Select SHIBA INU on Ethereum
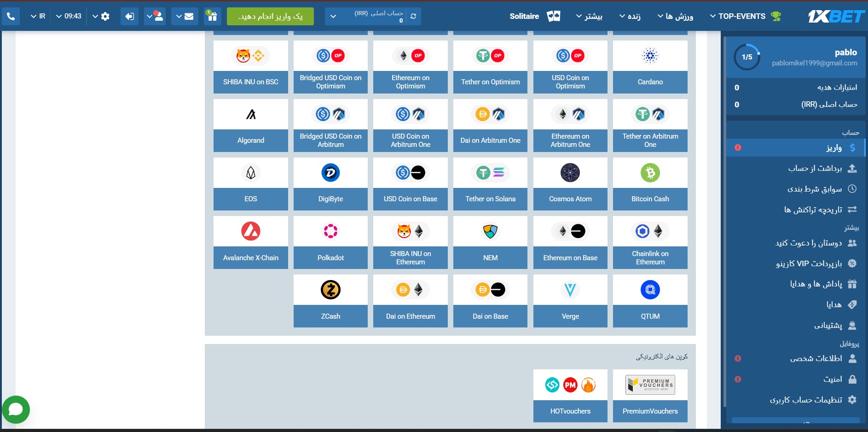 411,242
